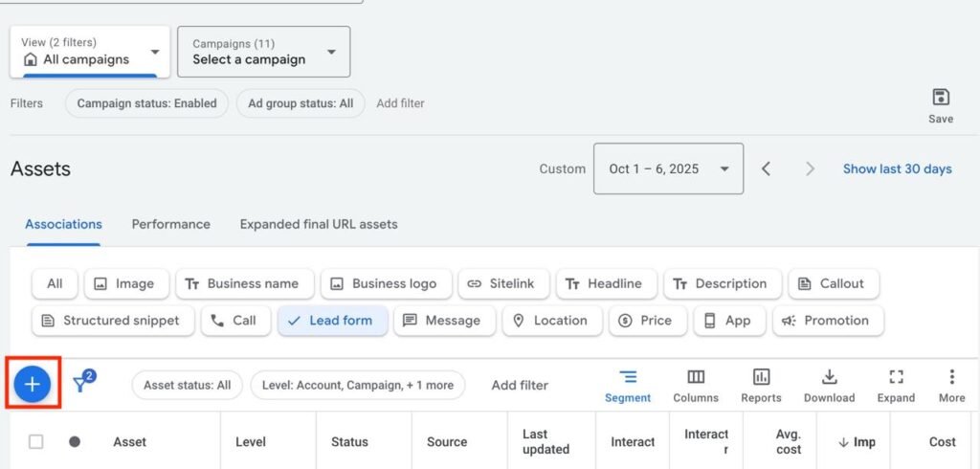980x469 pixels.
Task: Open the Oct 1 – 6, 2025 date picker
Action: pos(668,168)
